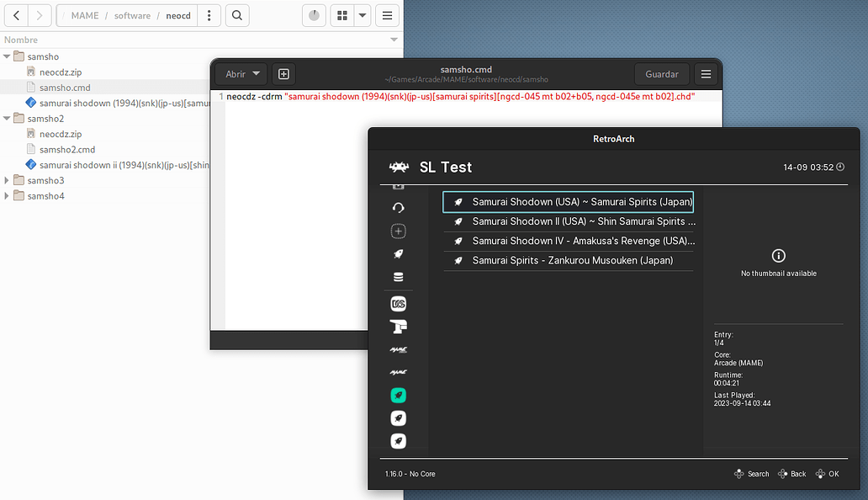868x500 pixels.
Task: Open the database stack icon in RetroArch
Action: tap(398, 277)
